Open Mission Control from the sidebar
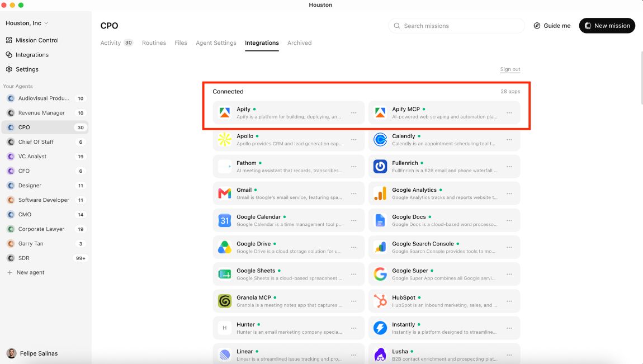 pos(32,40)
